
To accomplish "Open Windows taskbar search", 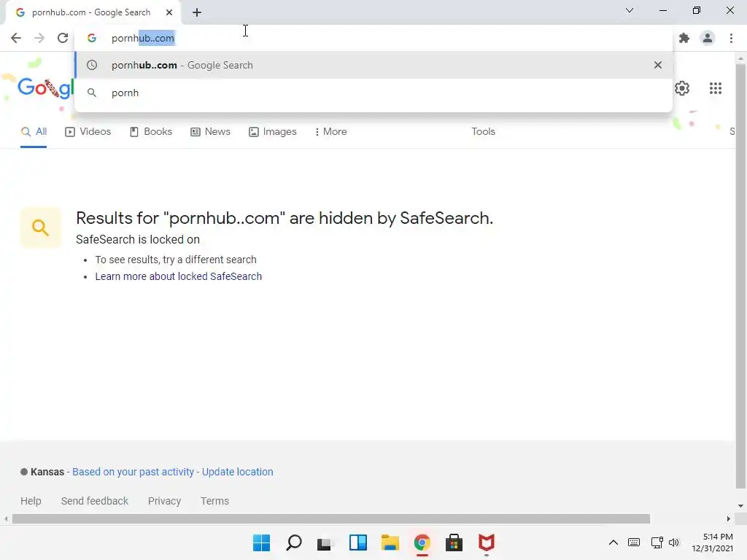I will pyautogui.click(x=293, y=542).
